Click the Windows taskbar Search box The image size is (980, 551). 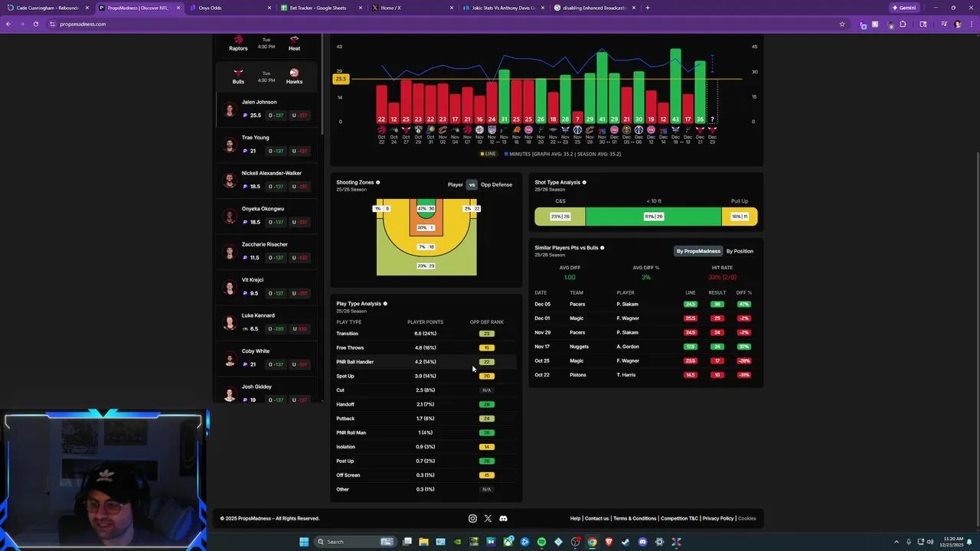tap(355, 542)
